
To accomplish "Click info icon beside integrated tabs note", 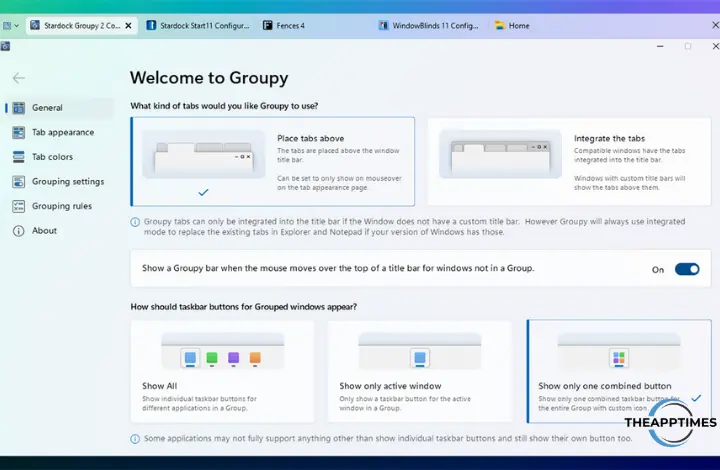I will coord(135,222).
